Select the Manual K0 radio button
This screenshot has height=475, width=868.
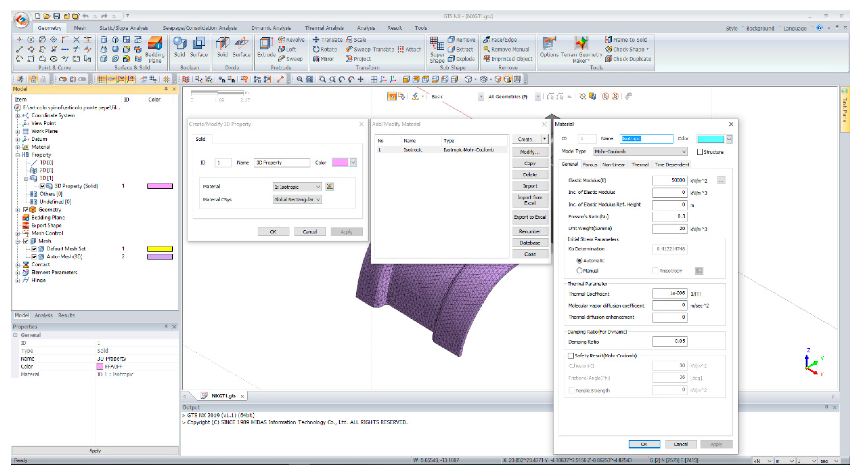point(579,271)
